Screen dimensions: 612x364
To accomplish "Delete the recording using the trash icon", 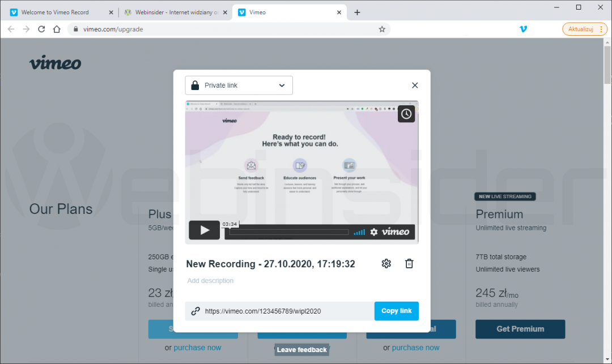I will (x=409, y=263).
